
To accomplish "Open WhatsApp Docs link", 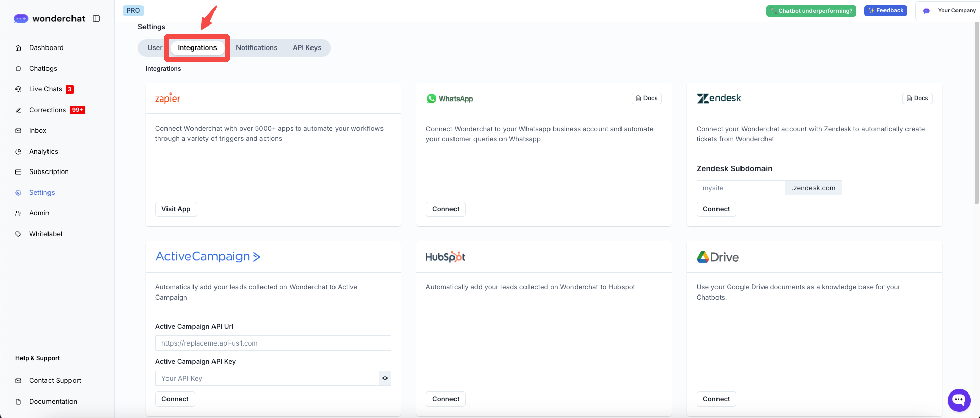I will point(647,99).
